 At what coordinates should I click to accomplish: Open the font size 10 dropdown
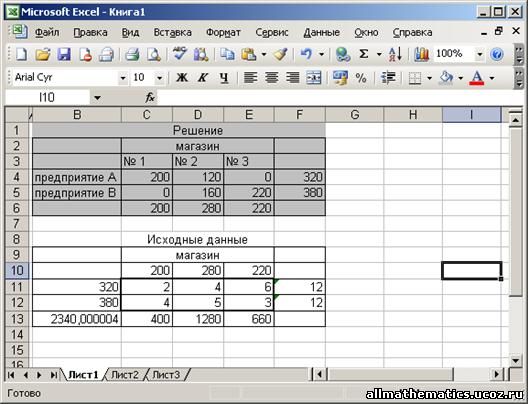(x=159, y=78)
